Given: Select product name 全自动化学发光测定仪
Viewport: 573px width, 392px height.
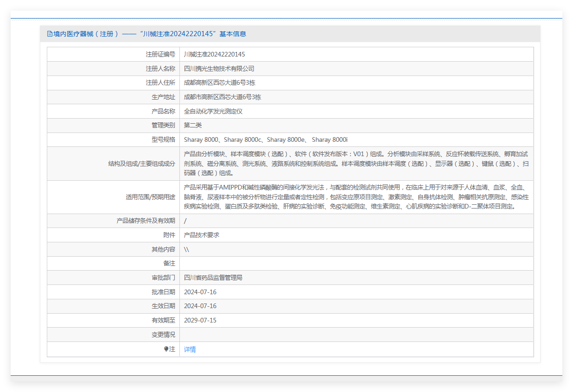Looking at the screenshot, I should (213, 111).
